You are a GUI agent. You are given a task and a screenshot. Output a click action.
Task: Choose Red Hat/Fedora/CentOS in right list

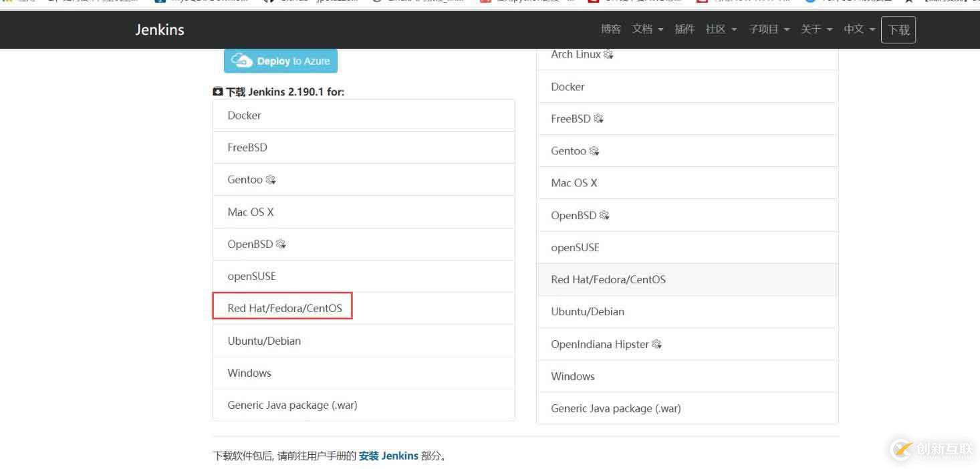(x=687, y=280)
